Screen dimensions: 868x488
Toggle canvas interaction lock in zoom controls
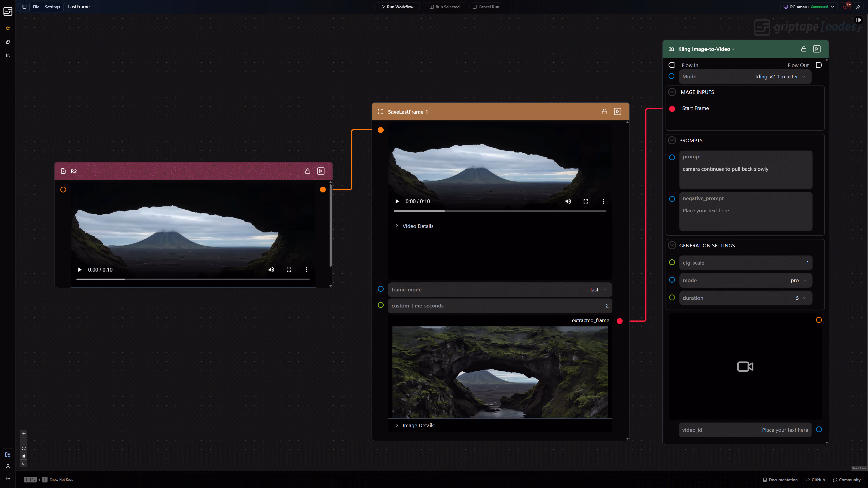click(x=24, y=456)
